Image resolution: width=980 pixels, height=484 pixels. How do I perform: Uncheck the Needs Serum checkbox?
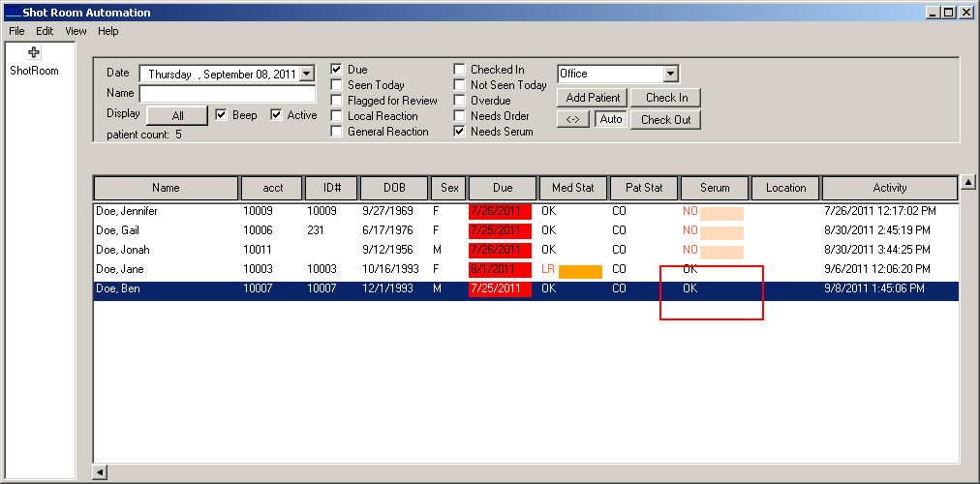pyautogui.click(x=460, y=132)
